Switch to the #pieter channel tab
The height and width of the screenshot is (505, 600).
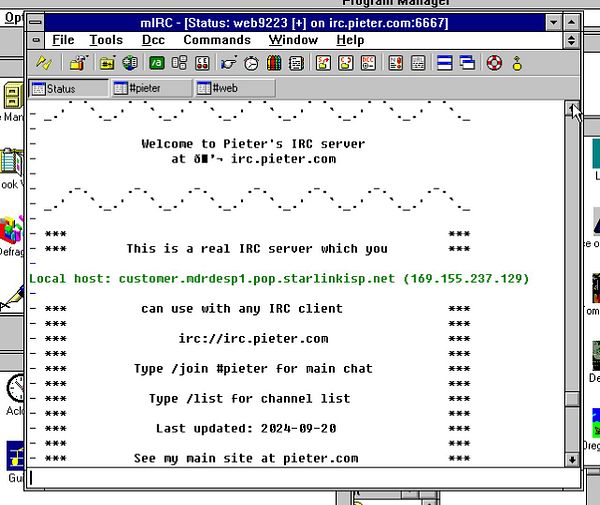[x=152, y=88]
